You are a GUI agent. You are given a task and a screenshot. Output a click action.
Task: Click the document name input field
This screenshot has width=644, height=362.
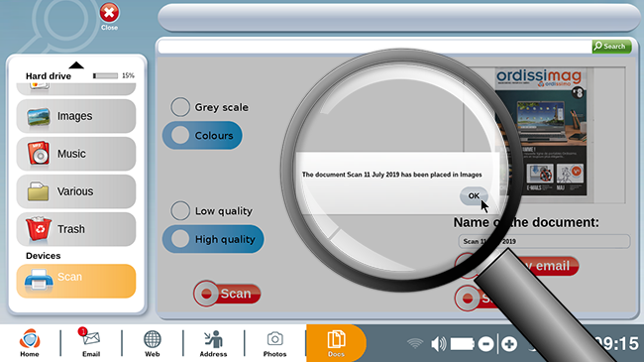pyautogui.click(x=544, y=241)
